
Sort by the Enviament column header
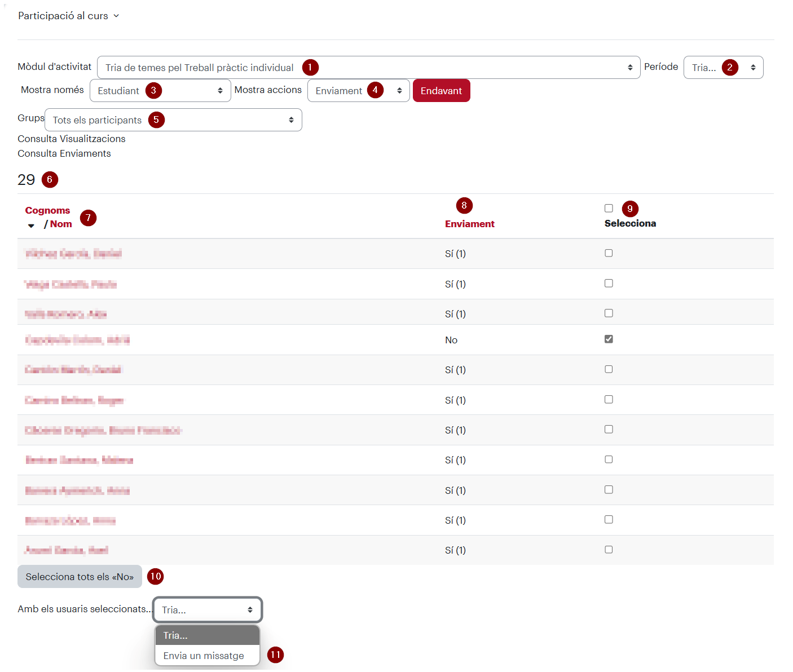pyautogui.click(x=469, y=224)
